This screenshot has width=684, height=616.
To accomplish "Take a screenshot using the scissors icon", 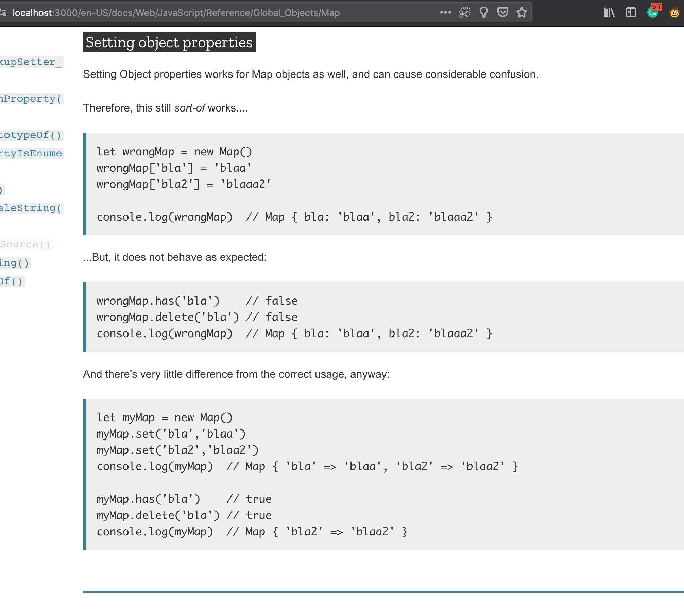I will point(465,12).
